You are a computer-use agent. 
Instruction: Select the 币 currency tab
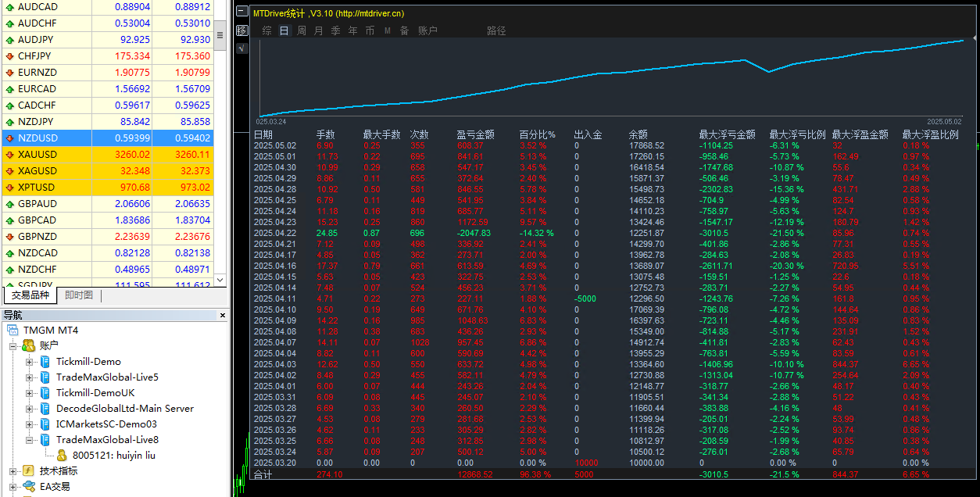pos(370,30)
